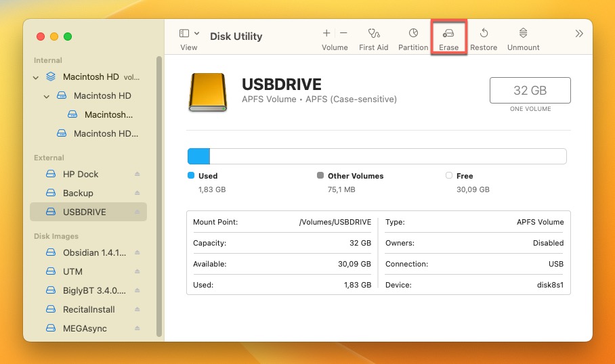This screenshot has width=615, height=364.
Task: Select the Backup external disk
Action: click(89, 194)
